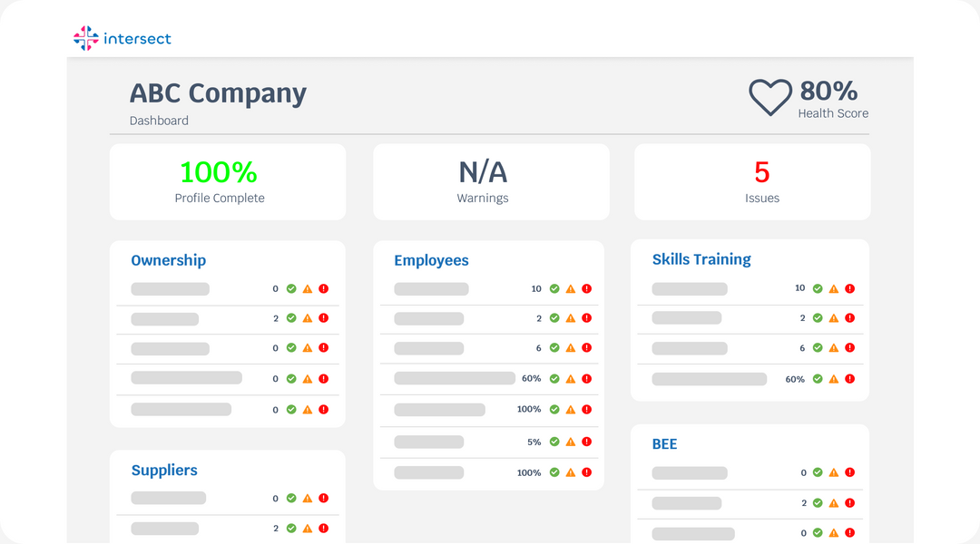Click red error icon in first Ownership row
Image resolution: width=980 pixels, height=544 pixels.
[324, 289]
